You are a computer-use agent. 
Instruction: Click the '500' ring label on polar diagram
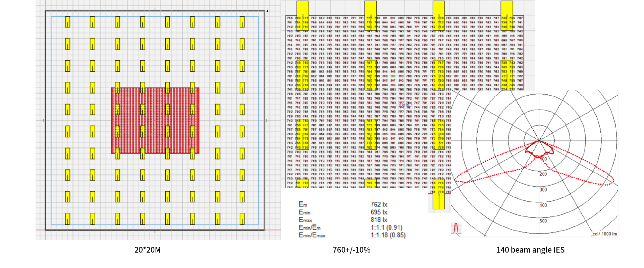point(543,221)
